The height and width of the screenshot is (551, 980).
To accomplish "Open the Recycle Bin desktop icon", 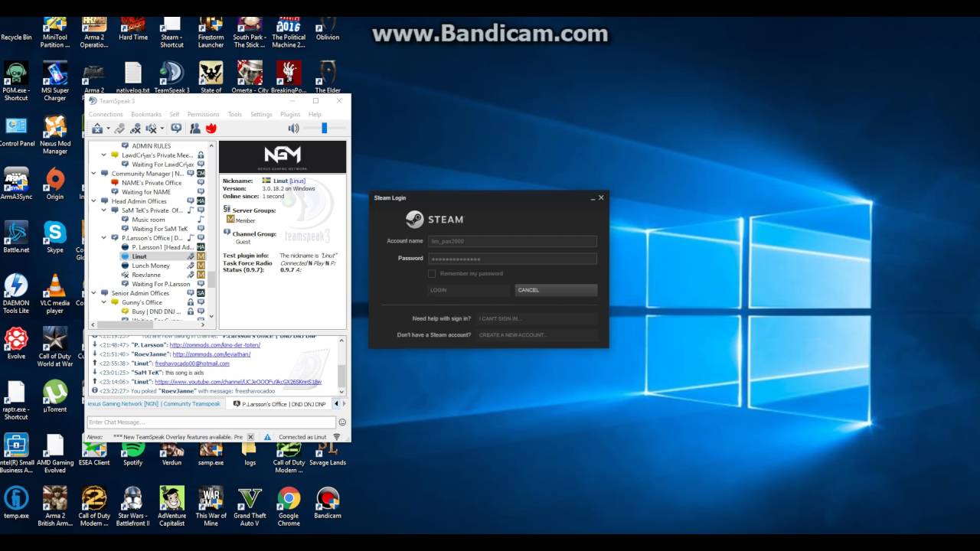I will pos(16,29).
